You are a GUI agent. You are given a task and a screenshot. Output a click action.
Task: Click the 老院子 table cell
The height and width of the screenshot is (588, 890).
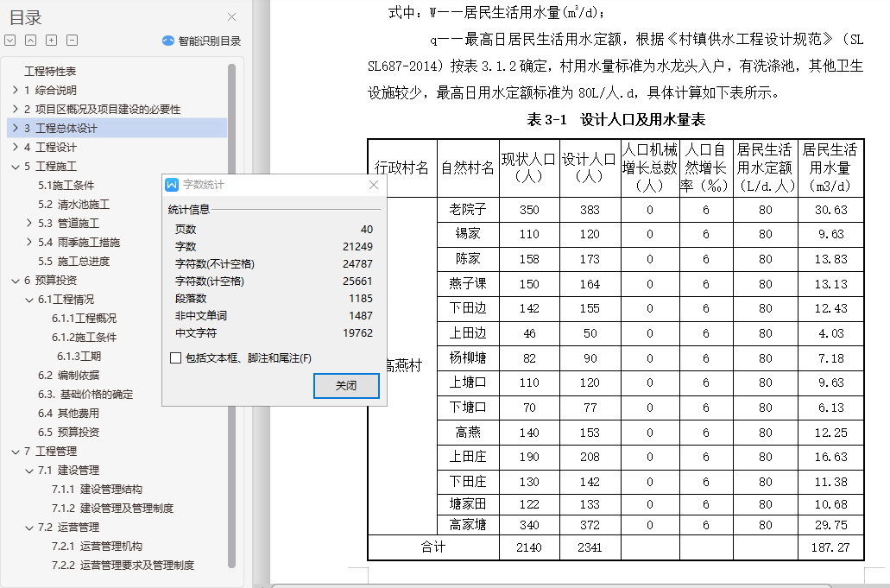tap(468, 210)
